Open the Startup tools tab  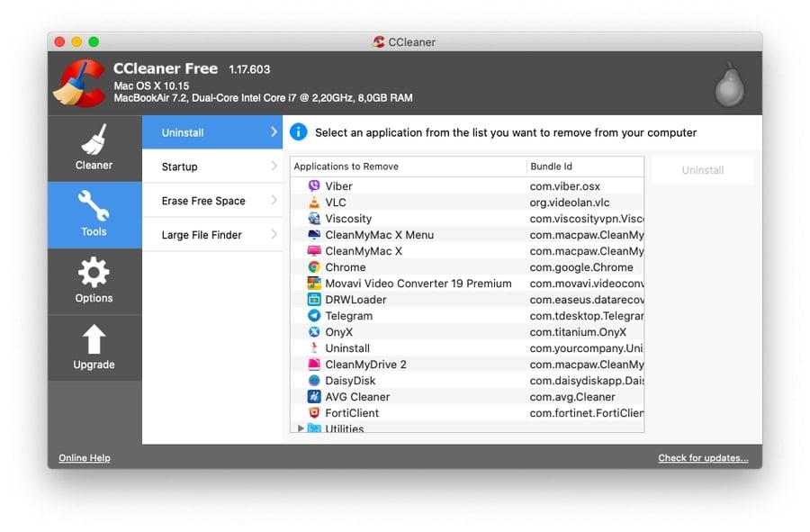(212, 167)
